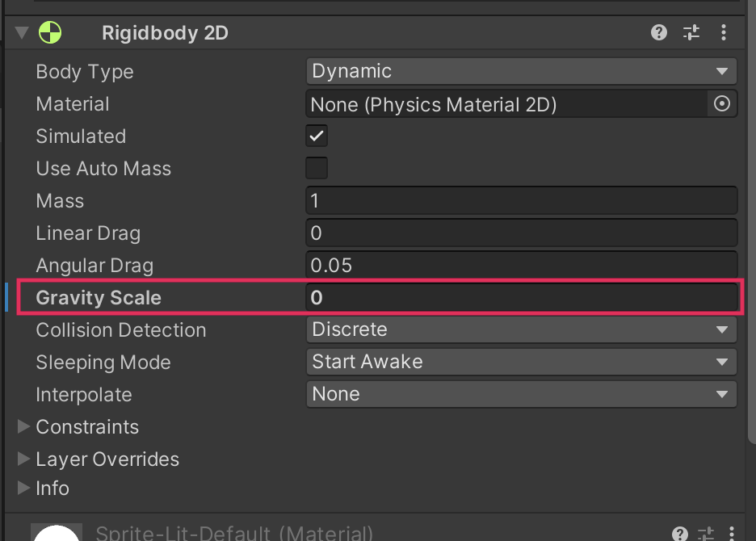
Task: Click the Mass input field
Action: (521, 200)
